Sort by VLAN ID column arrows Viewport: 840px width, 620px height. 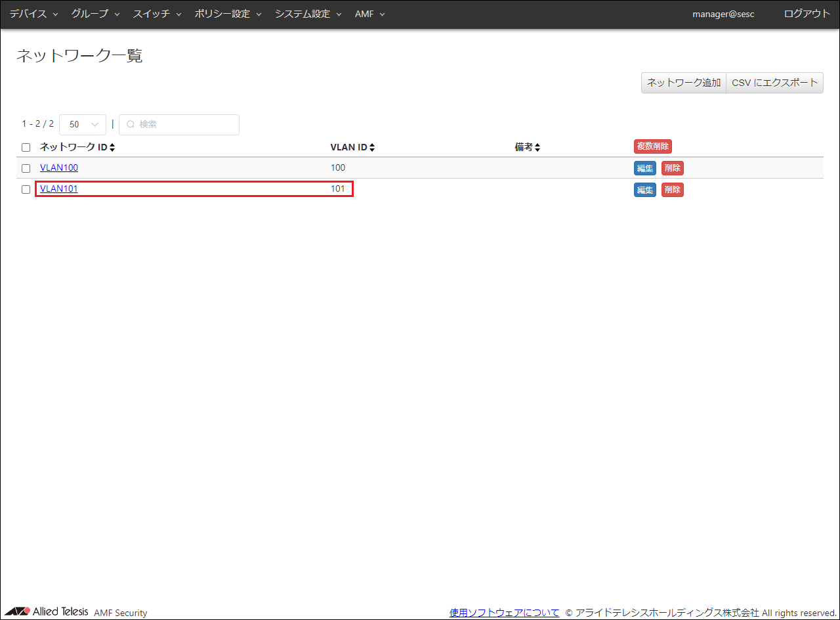click(x=372, y=148)
